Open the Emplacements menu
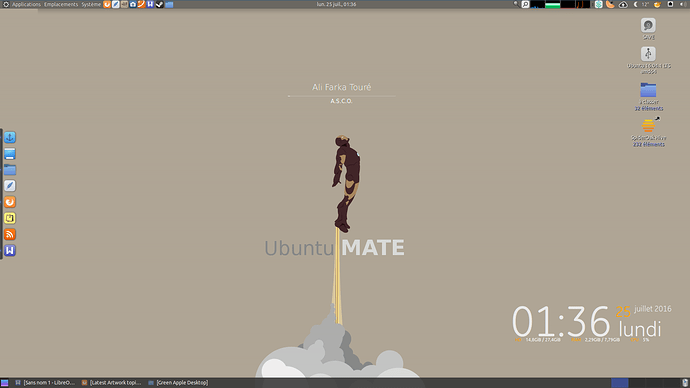 [61, 4]
